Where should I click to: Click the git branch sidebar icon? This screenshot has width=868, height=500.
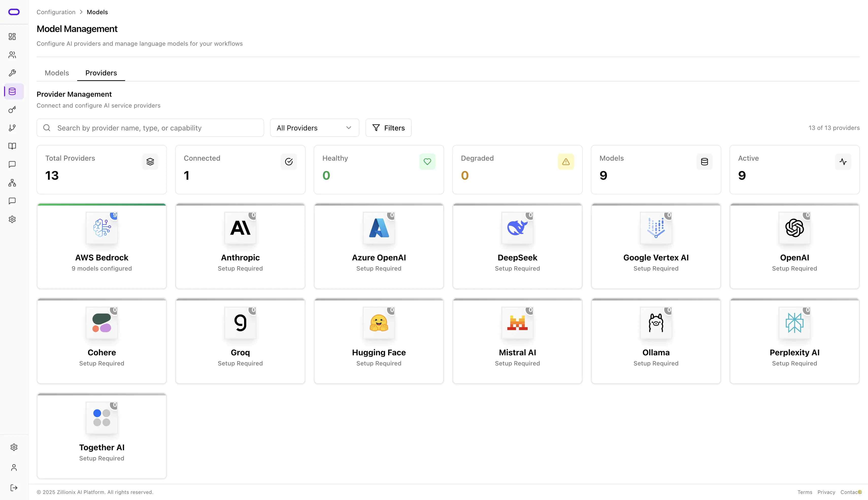click(x=12, y=128)
